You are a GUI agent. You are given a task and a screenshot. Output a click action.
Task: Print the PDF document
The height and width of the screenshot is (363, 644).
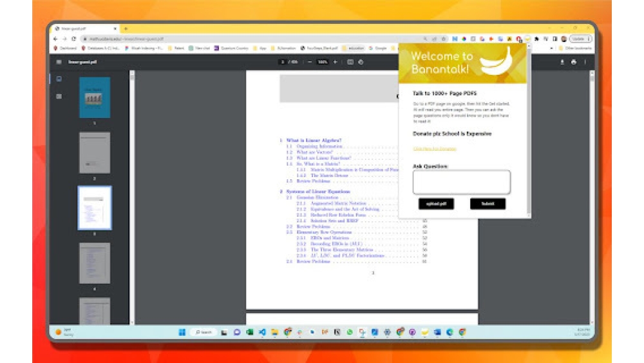(573, 62)
